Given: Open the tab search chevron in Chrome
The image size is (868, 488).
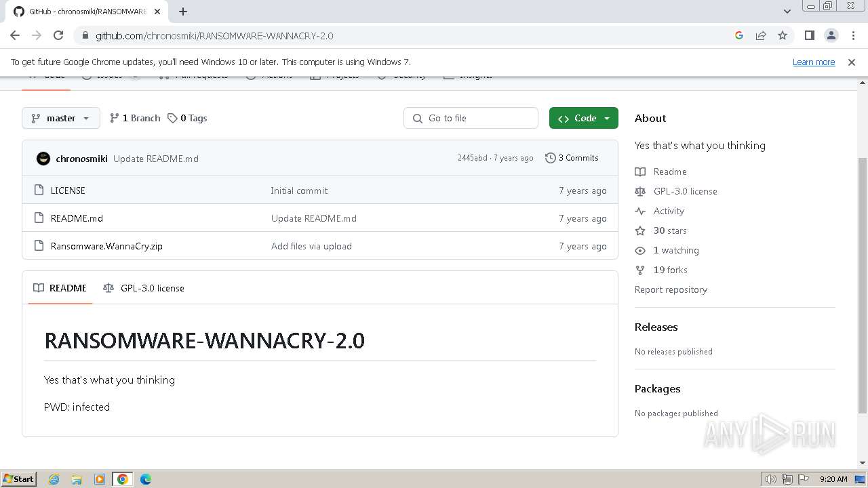Looking at the screenshot, I should [x=787, y=12].
